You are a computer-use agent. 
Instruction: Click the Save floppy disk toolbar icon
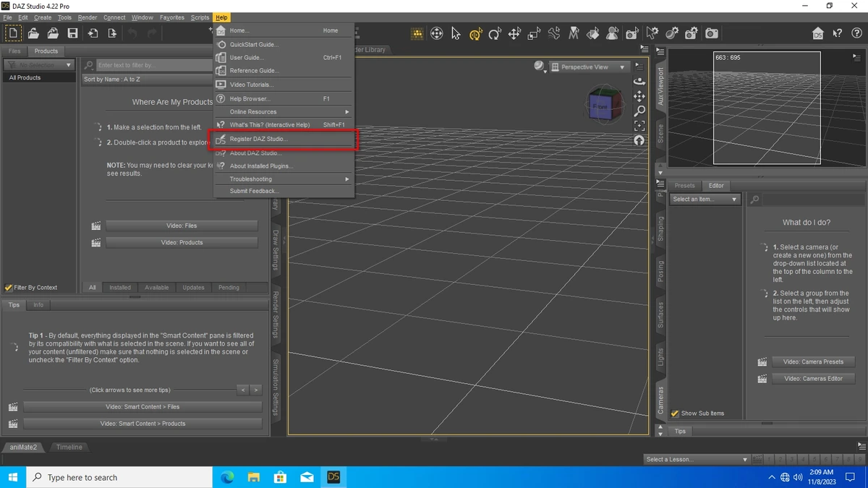(x=72, y=33)
